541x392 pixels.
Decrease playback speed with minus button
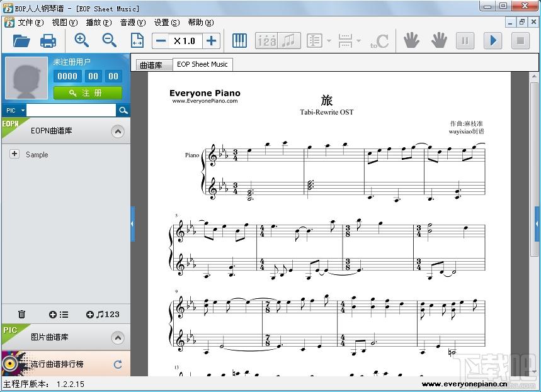161,41
